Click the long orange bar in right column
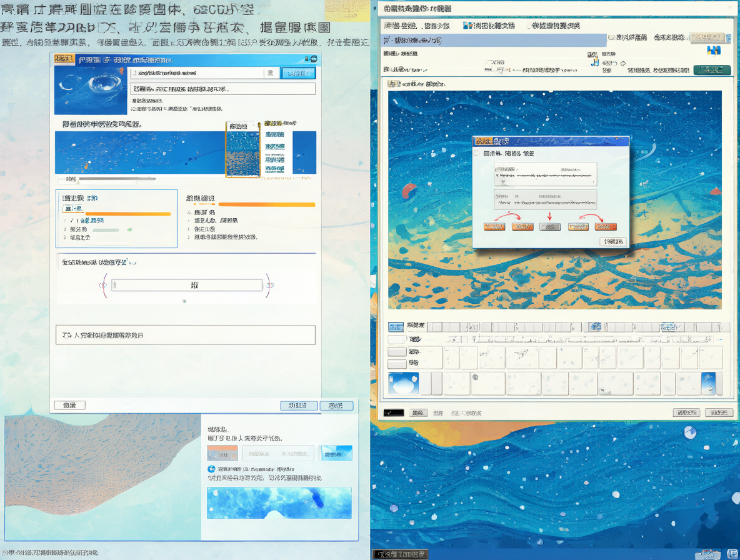Image resolution: width=740 pixels, height=560 pixels. coord(267,205)
